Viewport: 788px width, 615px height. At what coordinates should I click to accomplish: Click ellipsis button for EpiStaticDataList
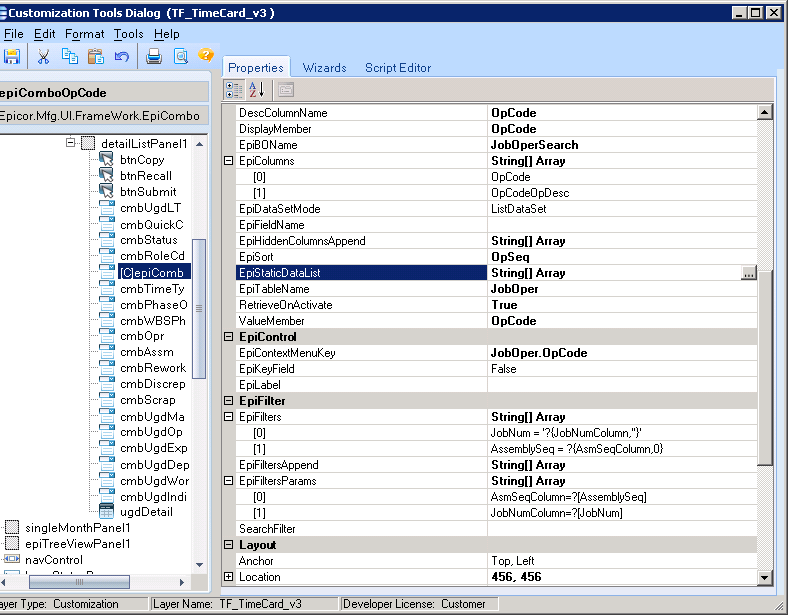pyautogui.click(x=748, y=273)
